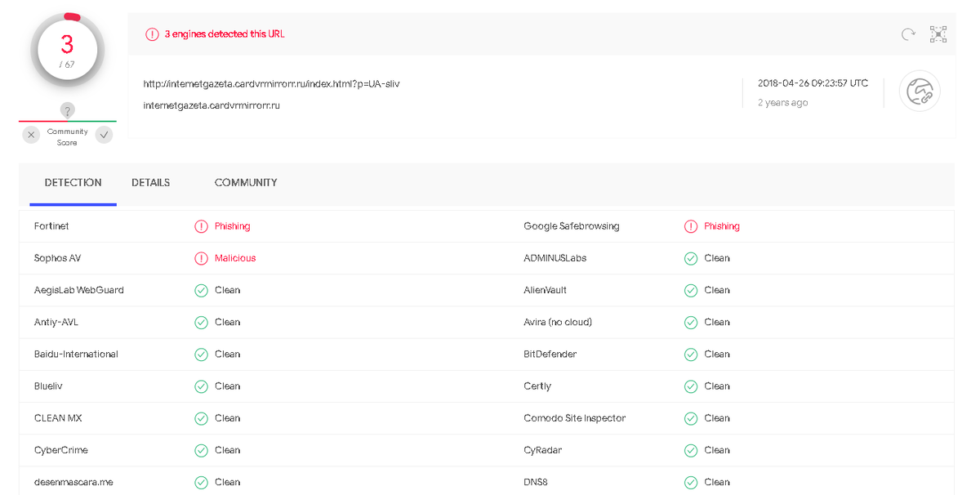Click the Google Safebrowsing alert icon
980x495 pixels.
coord(691,226)
